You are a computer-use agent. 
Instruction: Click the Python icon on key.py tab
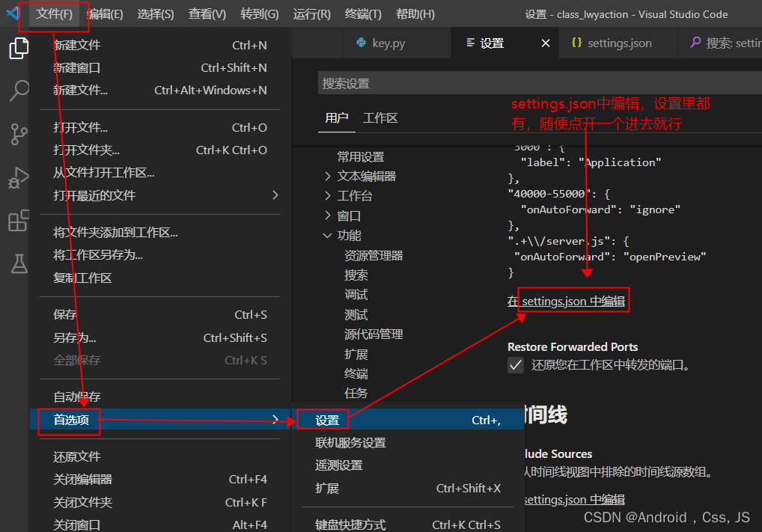(x=362, y=43)
